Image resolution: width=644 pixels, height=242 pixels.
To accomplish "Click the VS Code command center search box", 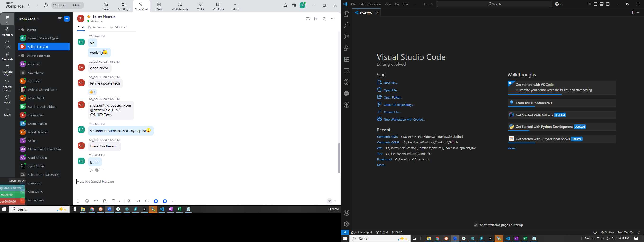I will (x=494, y=4).
